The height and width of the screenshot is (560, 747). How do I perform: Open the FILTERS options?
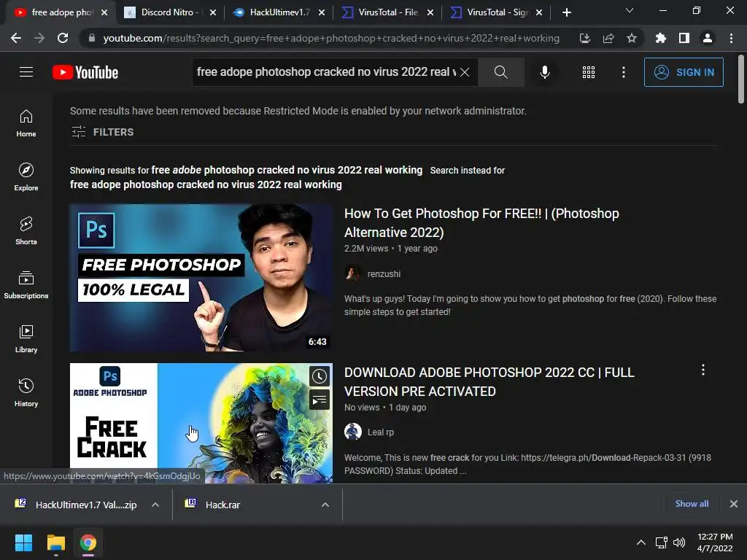coord(102,132)
